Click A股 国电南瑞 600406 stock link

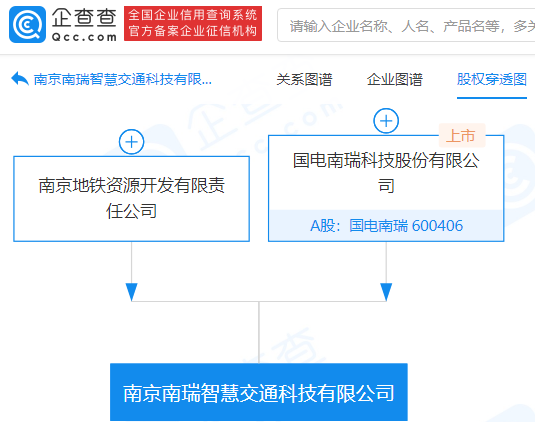point(386,226)
